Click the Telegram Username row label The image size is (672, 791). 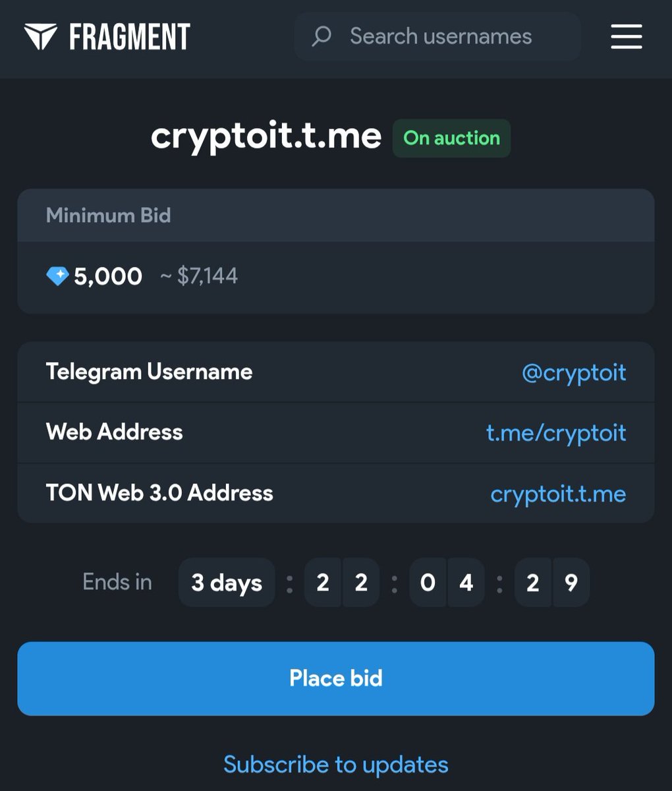coord(150,372)
